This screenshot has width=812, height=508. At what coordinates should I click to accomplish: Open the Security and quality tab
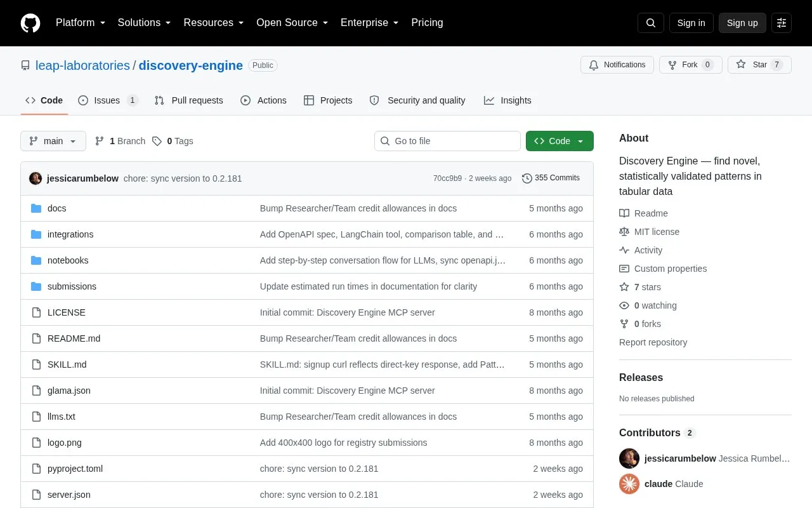[x=417, y=100]
